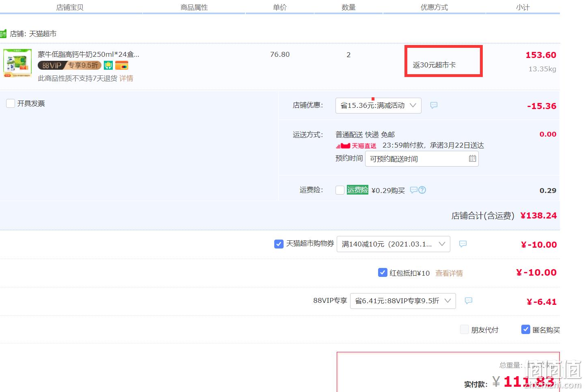585x392 pixels.
Task: Click the 运送方式: label
Action: (x=308, y=135)
